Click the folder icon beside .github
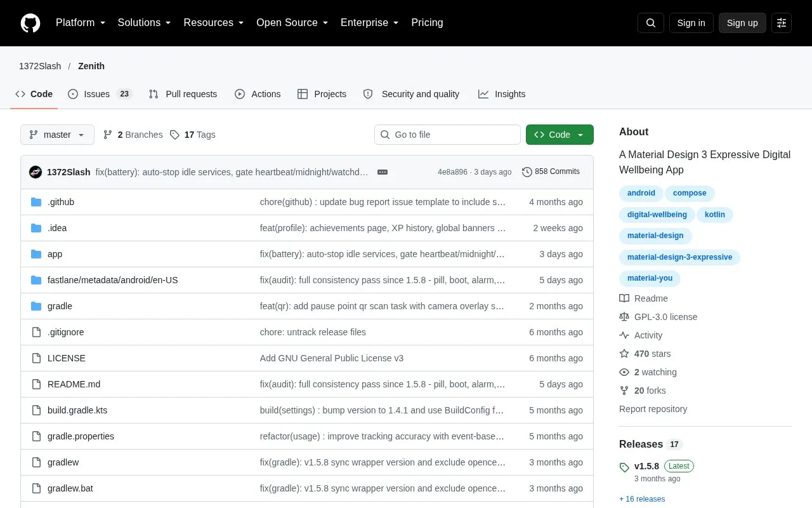The image size is (812, 508). (x=36, y=202)
